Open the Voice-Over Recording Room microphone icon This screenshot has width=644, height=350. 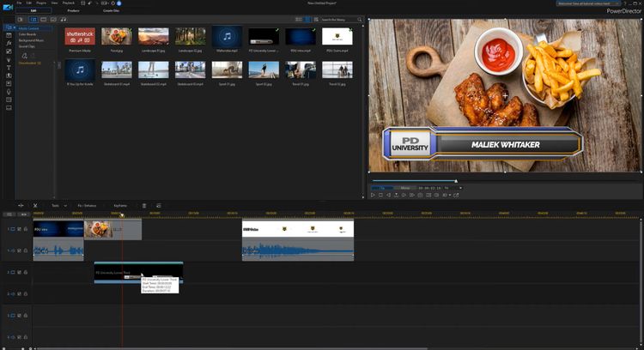coord(9,92)
